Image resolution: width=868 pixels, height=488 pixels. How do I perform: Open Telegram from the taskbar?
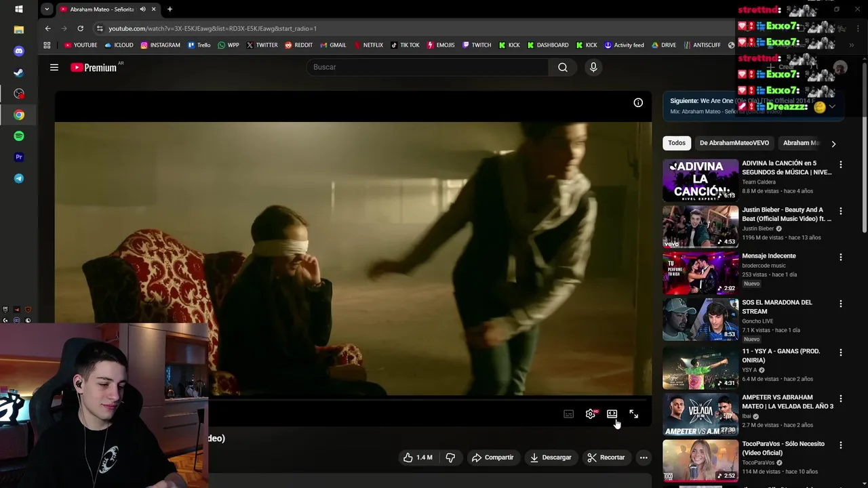19,179
